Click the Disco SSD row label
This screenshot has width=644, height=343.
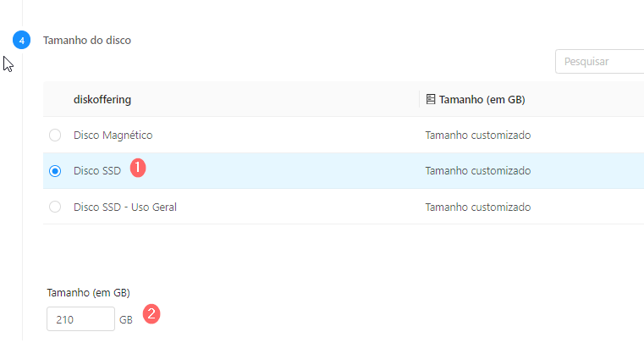coord(97,171)
